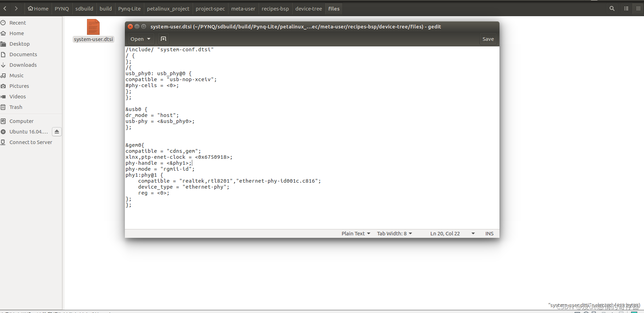Go to project-spec in path bar
Viewport: 644px width, 313px height.
coord(210,8)
